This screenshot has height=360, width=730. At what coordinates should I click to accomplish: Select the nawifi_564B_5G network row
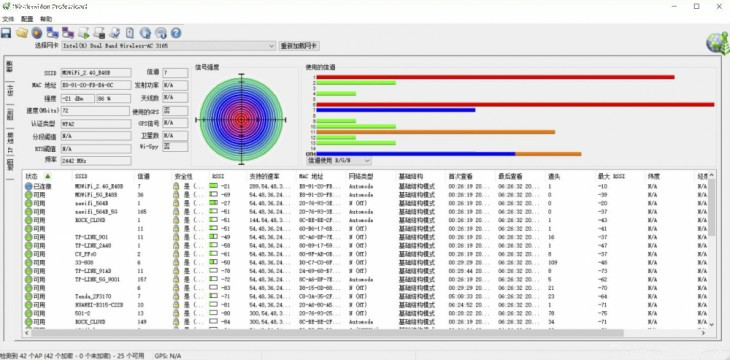(365, 211)
